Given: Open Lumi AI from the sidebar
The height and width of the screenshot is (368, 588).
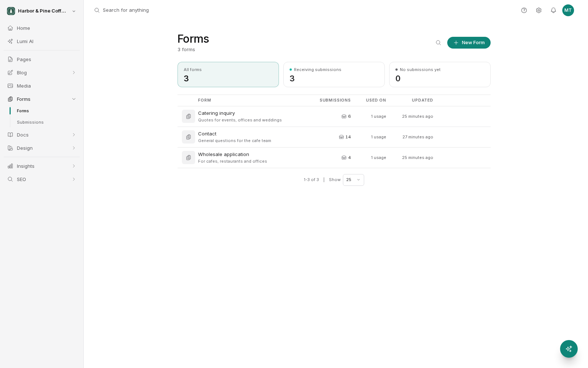Looking at the screenshot, I should tap(42, 41).
